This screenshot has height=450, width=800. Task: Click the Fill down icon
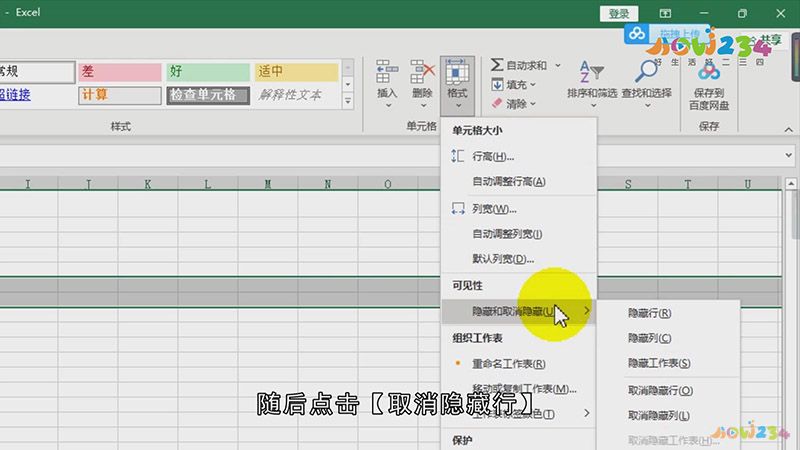tap(497, 85)
